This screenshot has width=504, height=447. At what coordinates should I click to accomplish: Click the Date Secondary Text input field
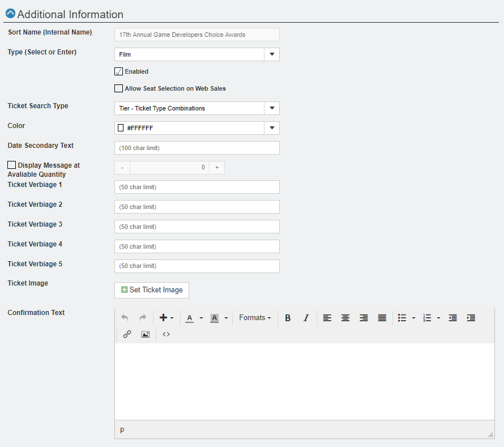[x=197, y=147]
